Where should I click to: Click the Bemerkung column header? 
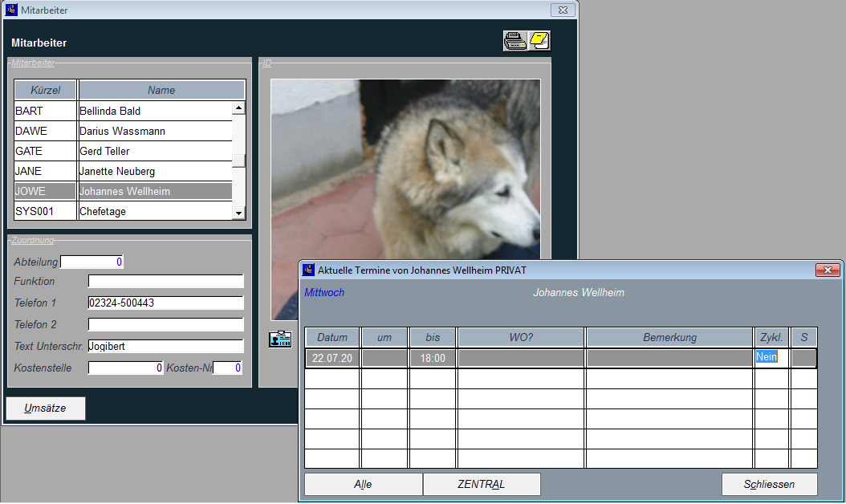coord(669,337)
